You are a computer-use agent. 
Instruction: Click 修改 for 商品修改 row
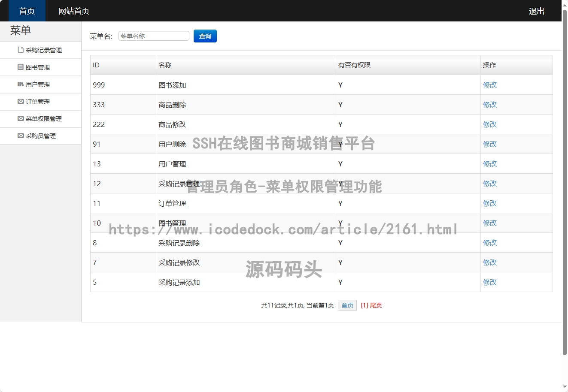490,124
